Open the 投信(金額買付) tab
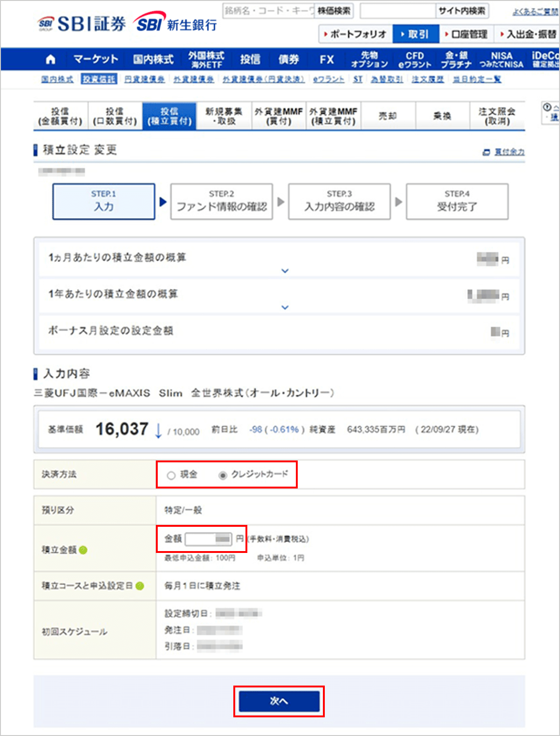The image size is (560, 736). click(60, 116)
